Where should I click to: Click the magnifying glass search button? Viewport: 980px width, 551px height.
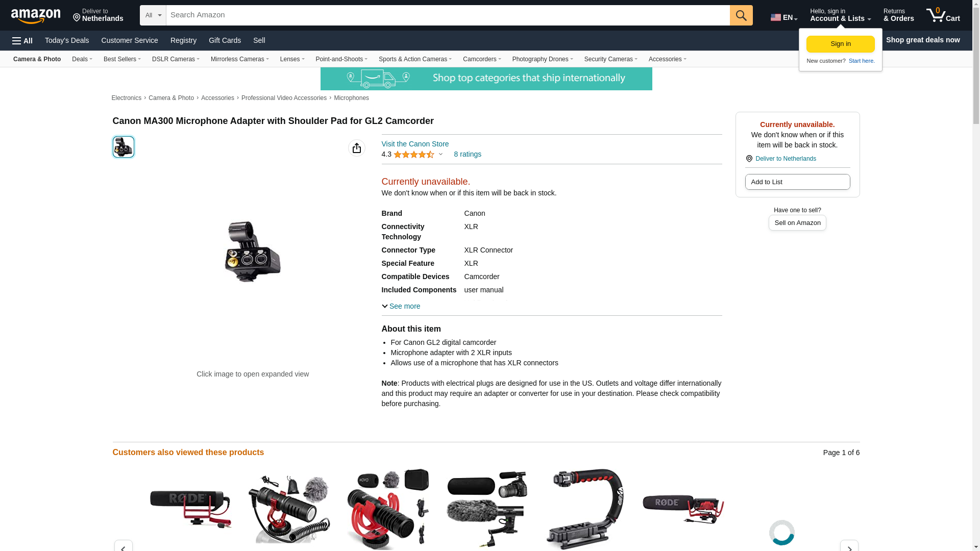click(x=741, y=15)
